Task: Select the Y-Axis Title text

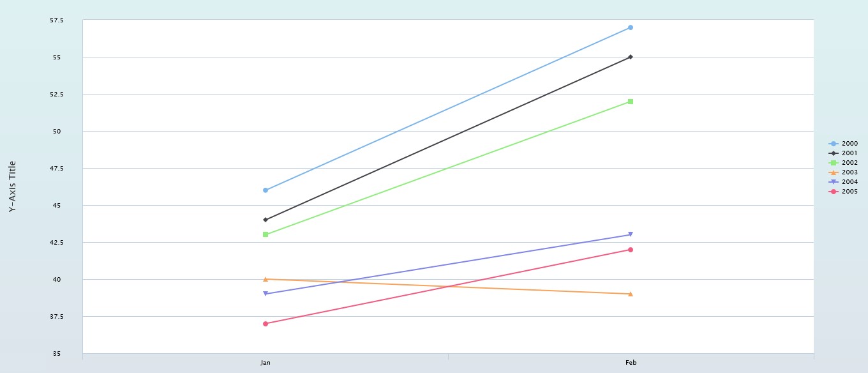Action: (x=12, y=187)
